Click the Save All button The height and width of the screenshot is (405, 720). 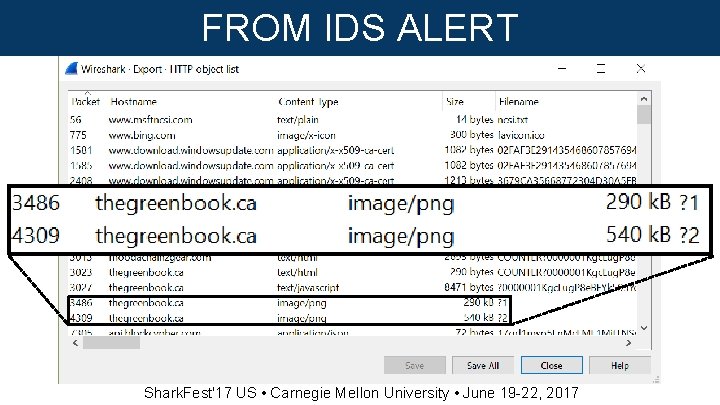tap(483, 366)
